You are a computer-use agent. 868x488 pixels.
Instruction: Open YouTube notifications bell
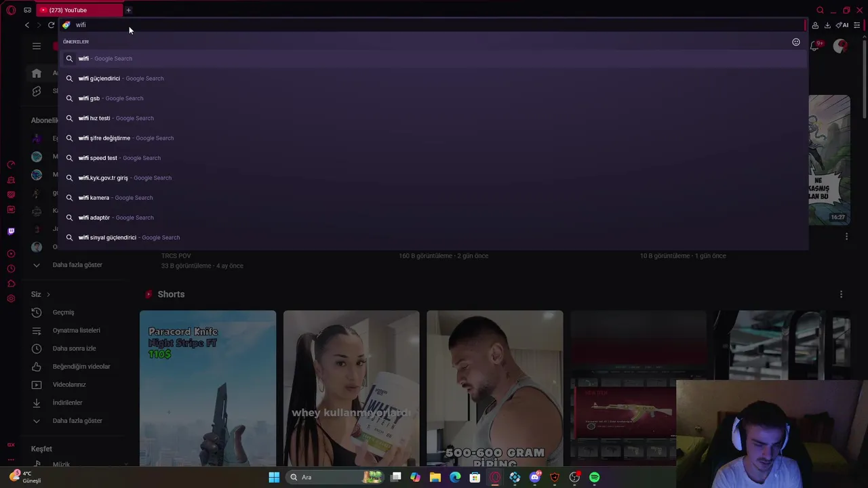tap(816, 45)
